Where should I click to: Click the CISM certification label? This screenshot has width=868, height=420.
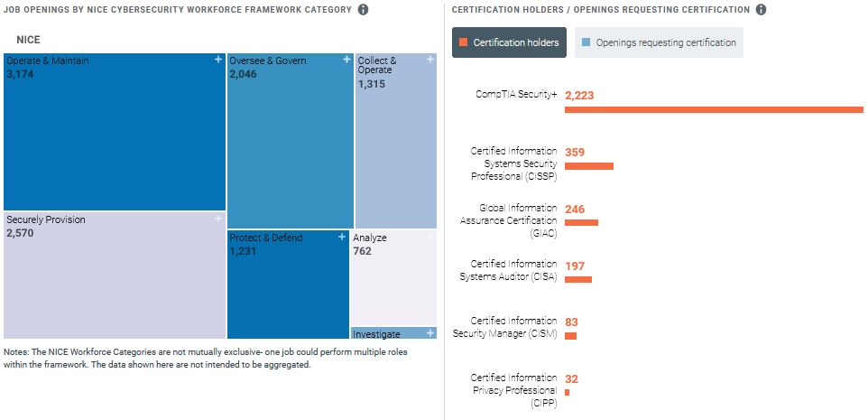click(x=507, y=327)
